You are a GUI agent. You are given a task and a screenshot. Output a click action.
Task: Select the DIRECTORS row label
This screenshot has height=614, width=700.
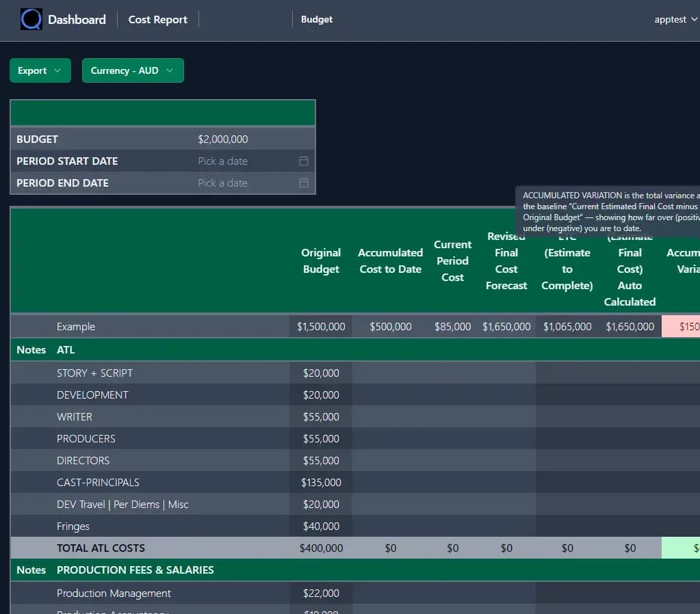pyautogui.click(x=83, y=461)
